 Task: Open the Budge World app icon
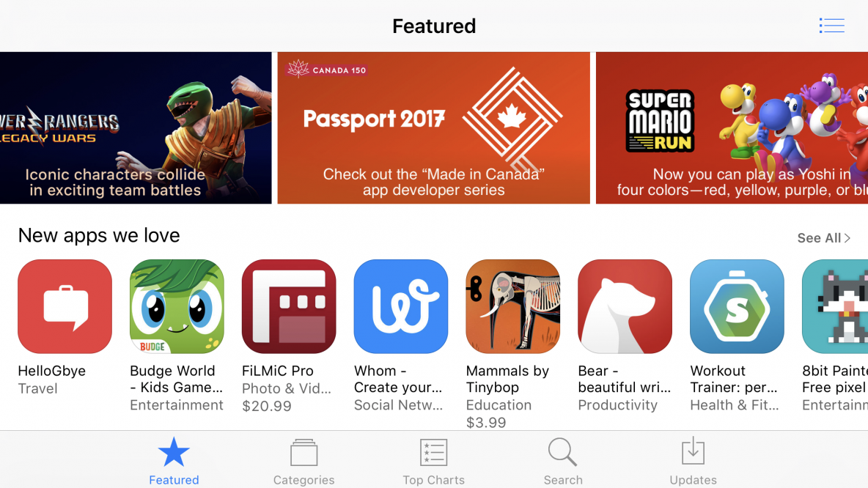[x=177, y=306]
